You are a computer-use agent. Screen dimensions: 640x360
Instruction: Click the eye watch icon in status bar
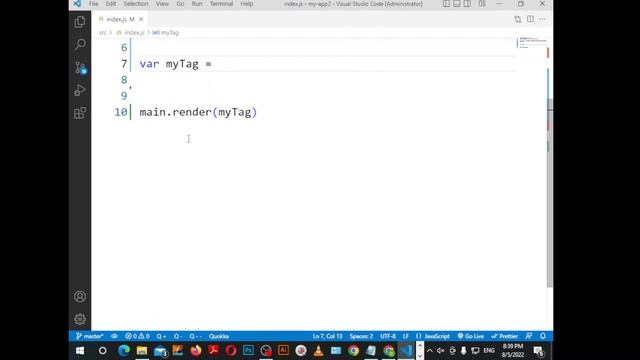coord(114,336)
